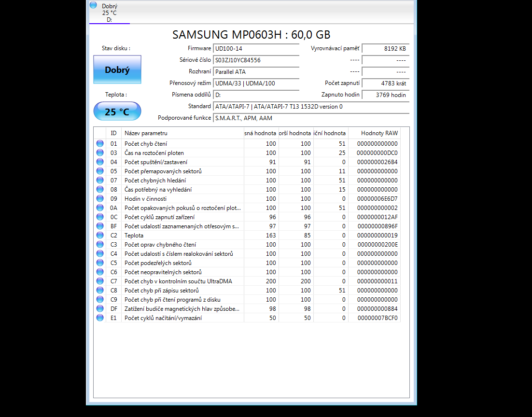Select row Počet chybných hledání
The image size is (532, 417).
click(247, 180)
